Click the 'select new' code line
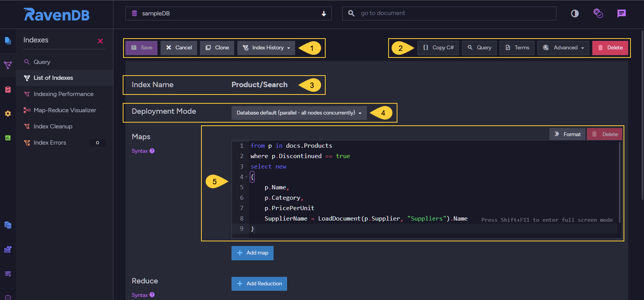The image size is (644, 300). point(268,167)
